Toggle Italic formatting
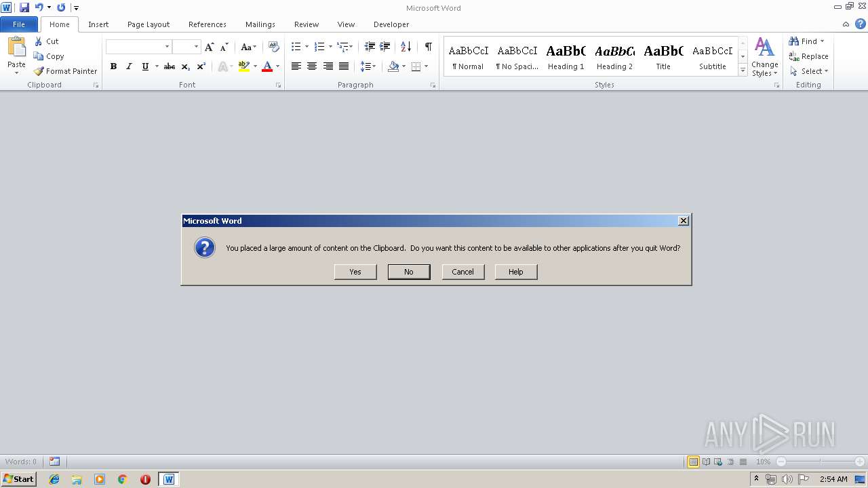Screen dimensions: 868x488 [x=129, y=66]
